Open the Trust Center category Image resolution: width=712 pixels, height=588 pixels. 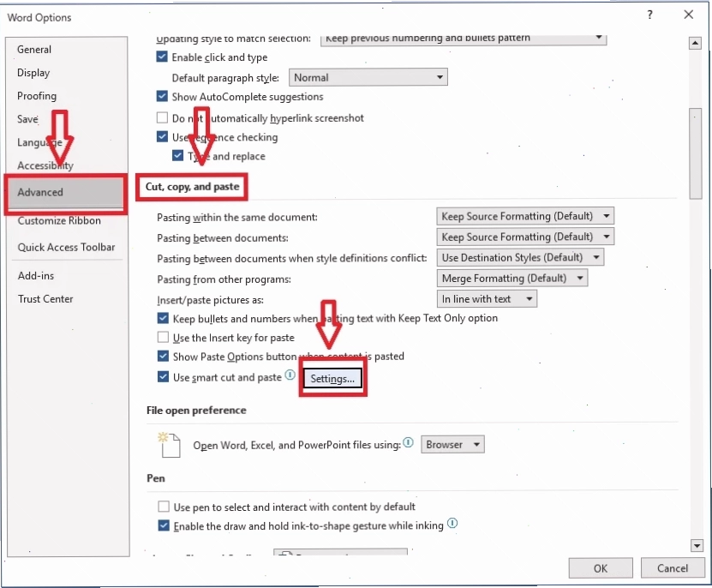coord(45,299)
